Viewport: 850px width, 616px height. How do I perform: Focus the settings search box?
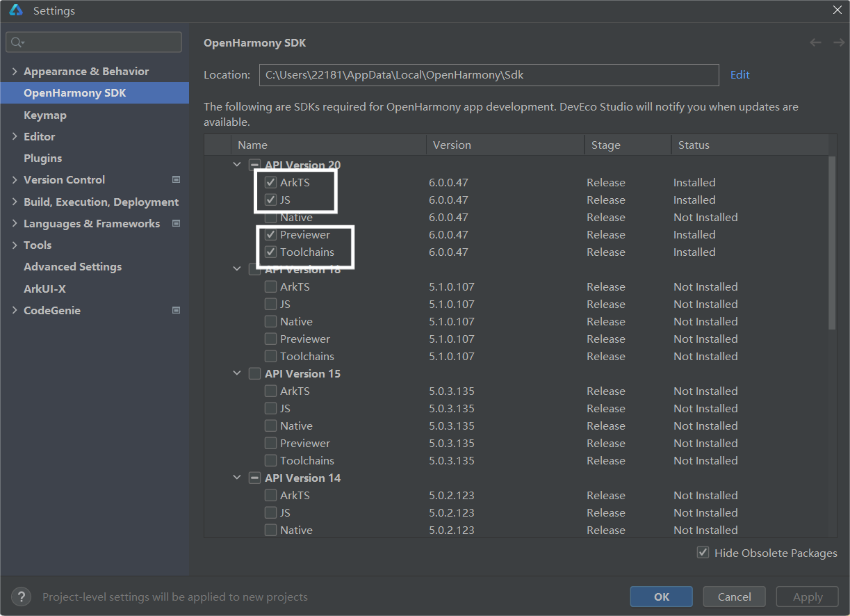(x=94, y=42)
